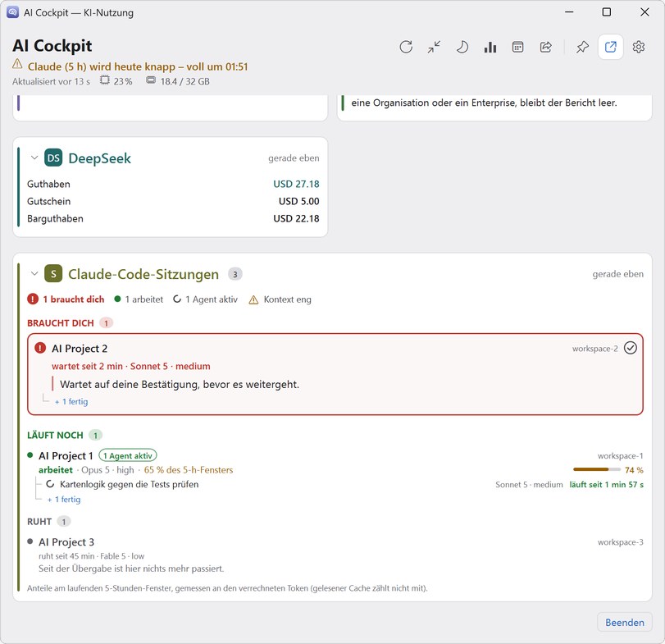Select the AI Project 2 session title

(x=80, y=349)
